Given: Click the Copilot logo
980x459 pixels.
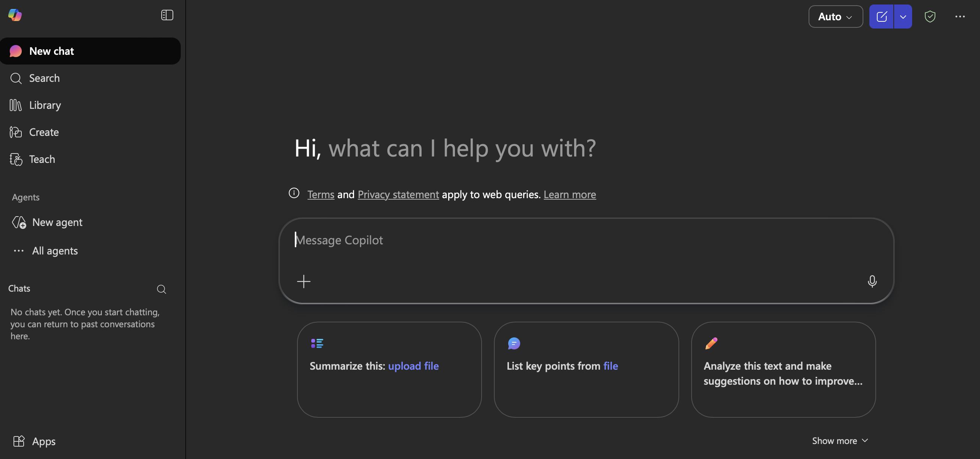Looking at the screenshot, I should 15,15.
